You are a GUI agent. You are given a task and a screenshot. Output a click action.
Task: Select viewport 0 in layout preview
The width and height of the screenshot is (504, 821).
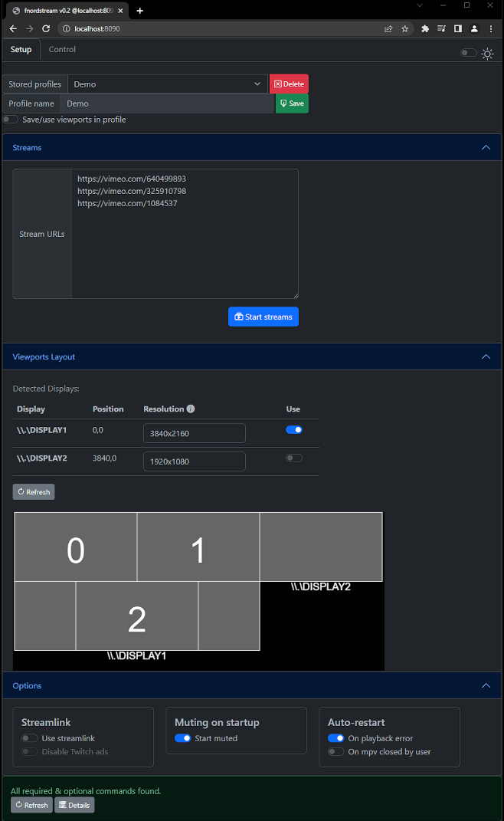pos(75,547)
